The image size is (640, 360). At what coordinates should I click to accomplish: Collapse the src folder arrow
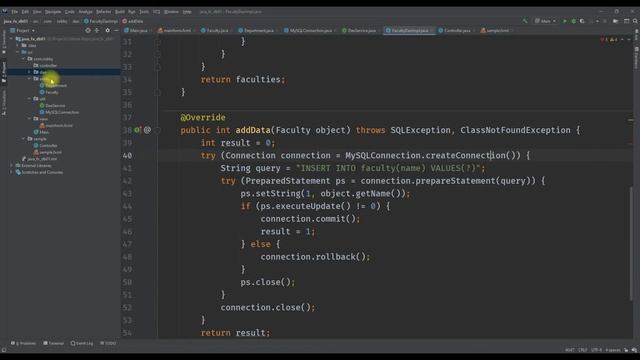pos(18,52)
